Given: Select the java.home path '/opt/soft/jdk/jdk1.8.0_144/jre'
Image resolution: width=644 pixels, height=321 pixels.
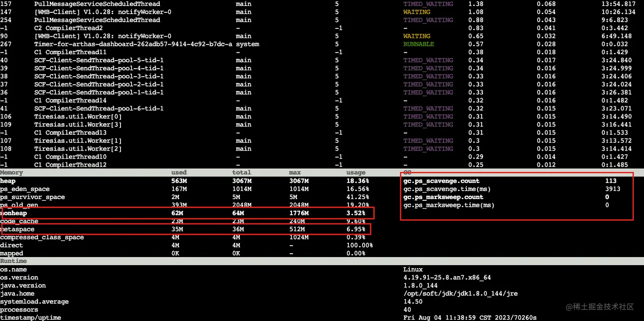Looking at the screenshot, I should (460, 294).
